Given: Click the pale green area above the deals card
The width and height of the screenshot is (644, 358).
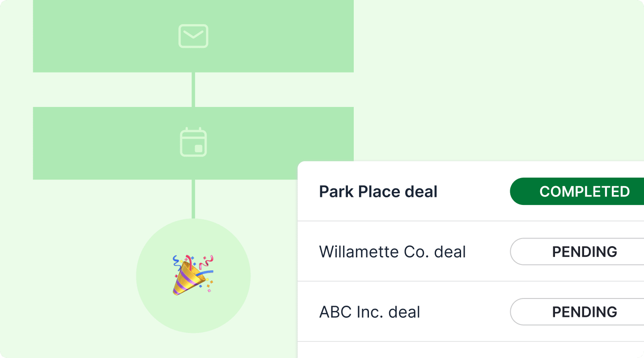Looking at the screenshot, I should tap(492, 89).
